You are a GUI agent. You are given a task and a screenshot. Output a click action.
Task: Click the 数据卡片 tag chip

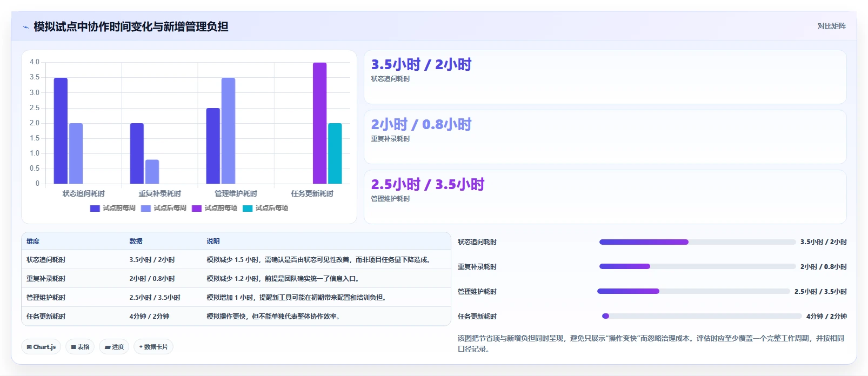(x=153, y=347)
